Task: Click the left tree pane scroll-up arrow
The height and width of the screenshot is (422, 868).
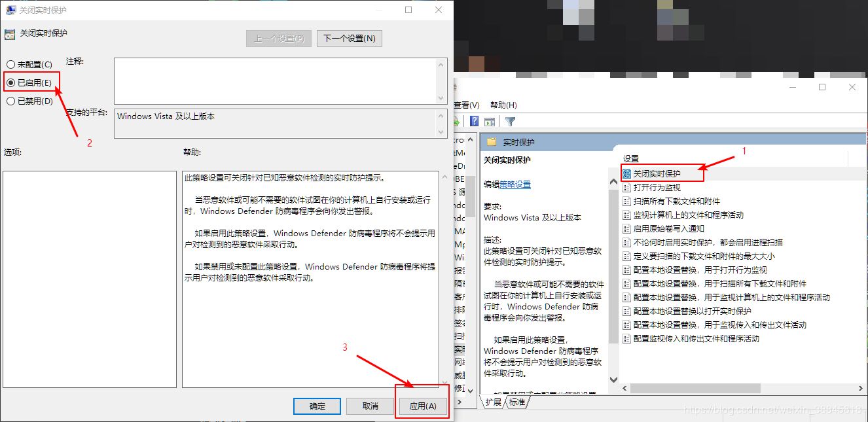Action: tap(470, 139)
